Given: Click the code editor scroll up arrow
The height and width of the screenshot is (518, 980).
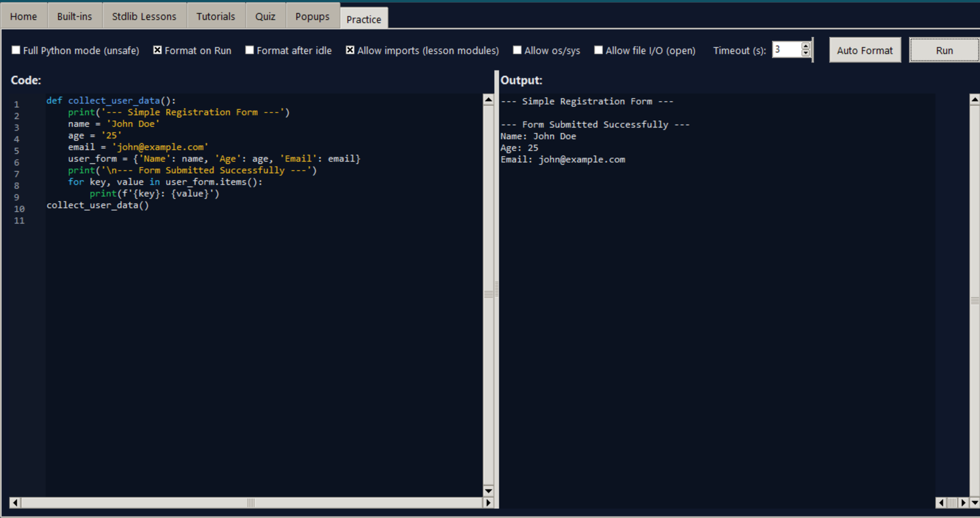Looking at the screenshot, I should [488, 99].
